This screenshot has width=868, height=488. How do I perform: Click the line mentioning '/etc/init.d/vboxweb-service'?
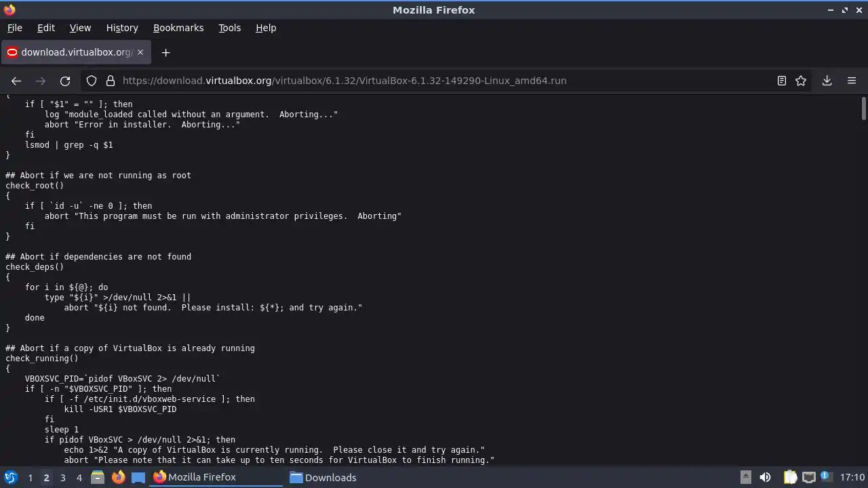coord(150,399)
